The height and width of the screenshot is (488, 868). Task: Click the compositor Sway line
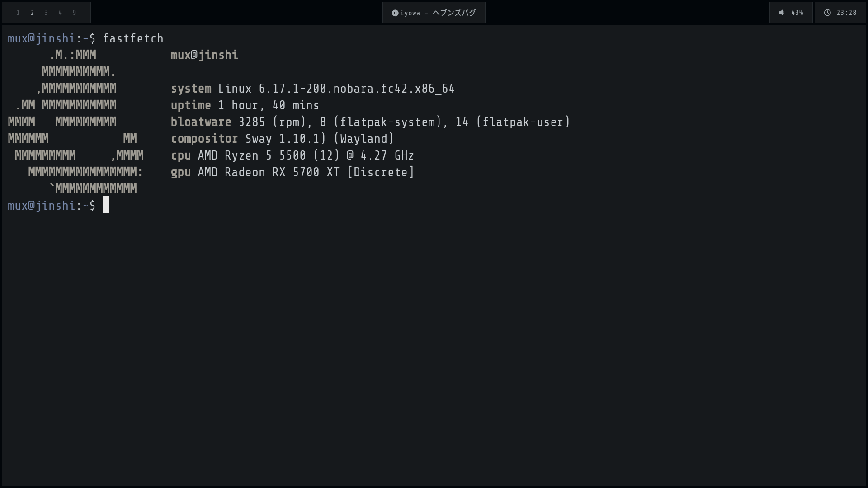pos(282,139)
